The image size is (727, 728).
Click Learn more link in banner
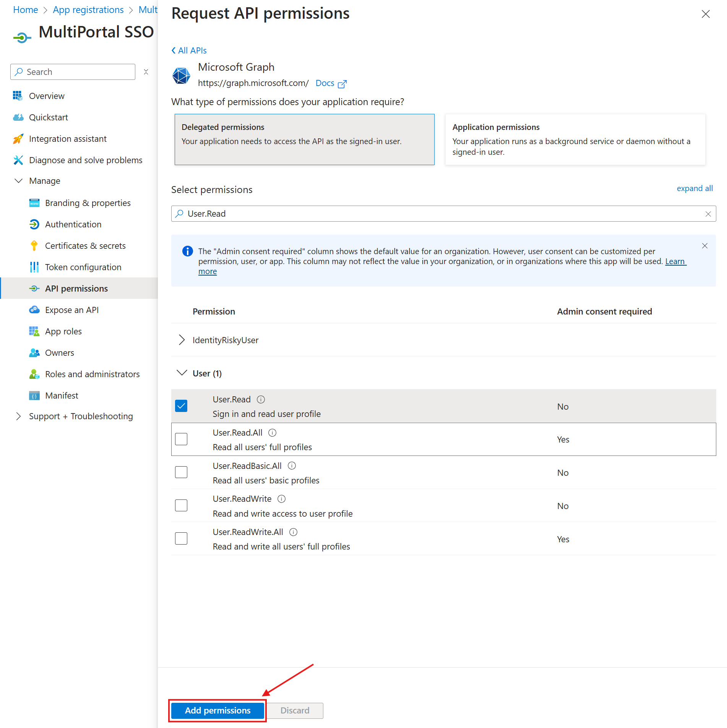(675, 261)
